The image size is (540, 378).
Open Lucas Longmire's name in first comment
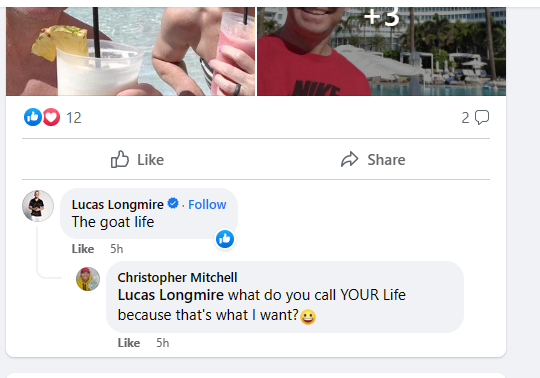tap(118, 204)
